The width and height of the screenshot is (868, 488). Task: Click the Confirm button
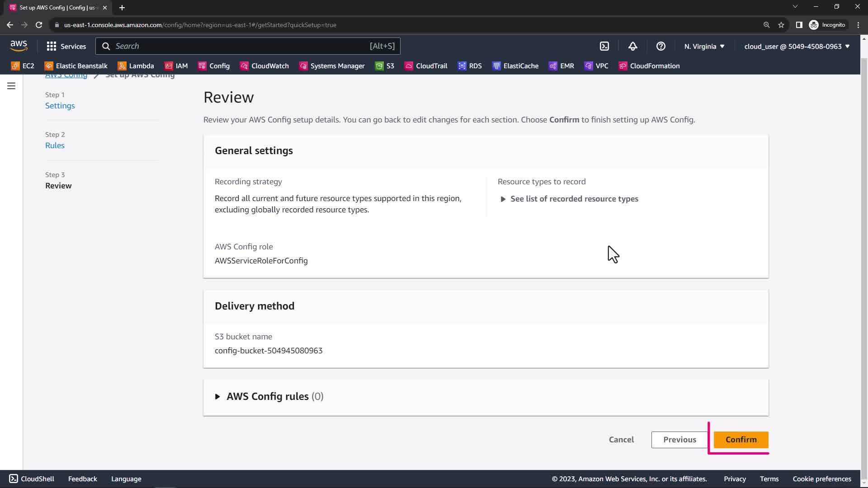(741, 440)
